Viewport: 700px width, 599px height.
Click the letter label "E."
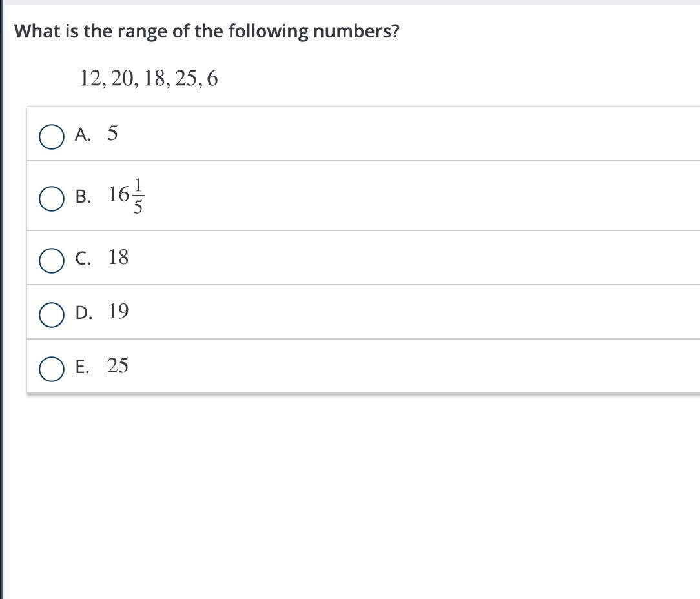pos(82,367)
